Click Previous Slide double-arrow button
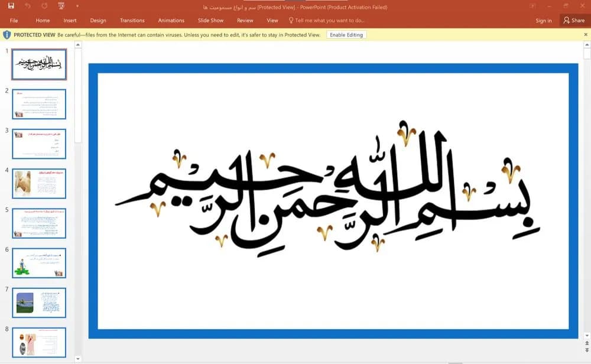 [x=587, y=343]
